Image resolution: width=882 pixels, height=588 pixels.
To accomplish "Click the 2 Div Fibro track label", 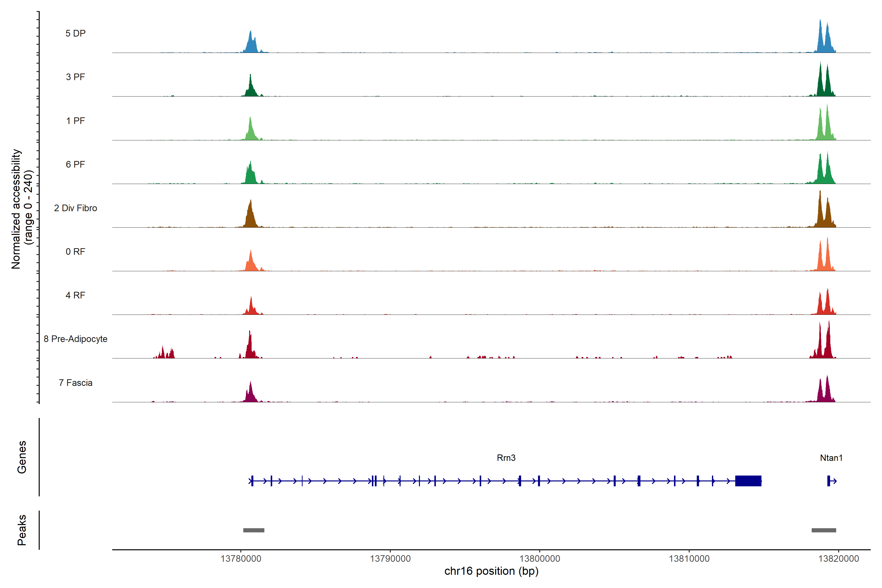I will pyautogui.click(x=75, y=208).
